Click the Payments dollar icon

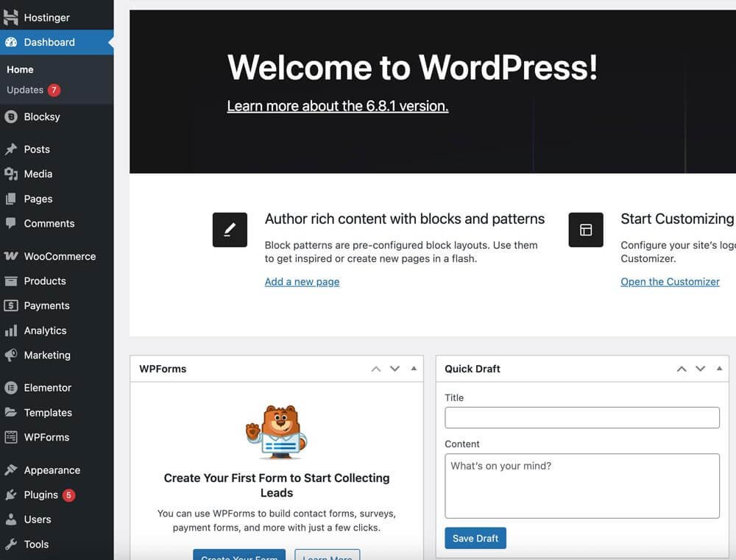(x=11, y=305)
